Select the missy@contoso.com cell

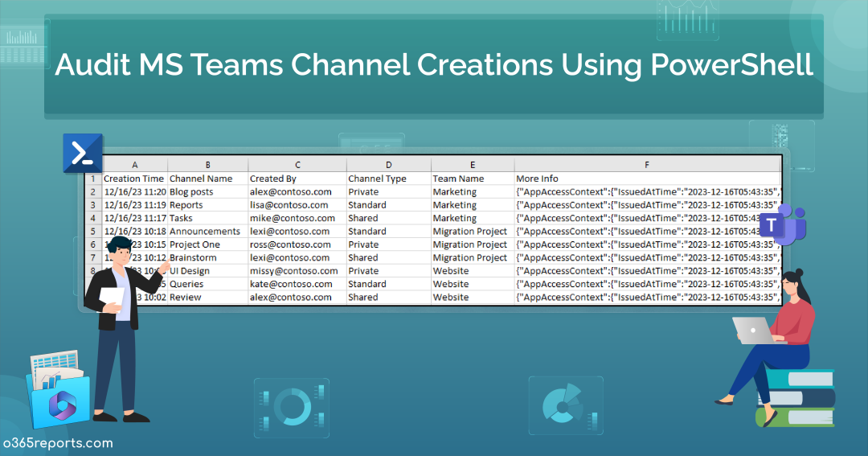point(297,271)
